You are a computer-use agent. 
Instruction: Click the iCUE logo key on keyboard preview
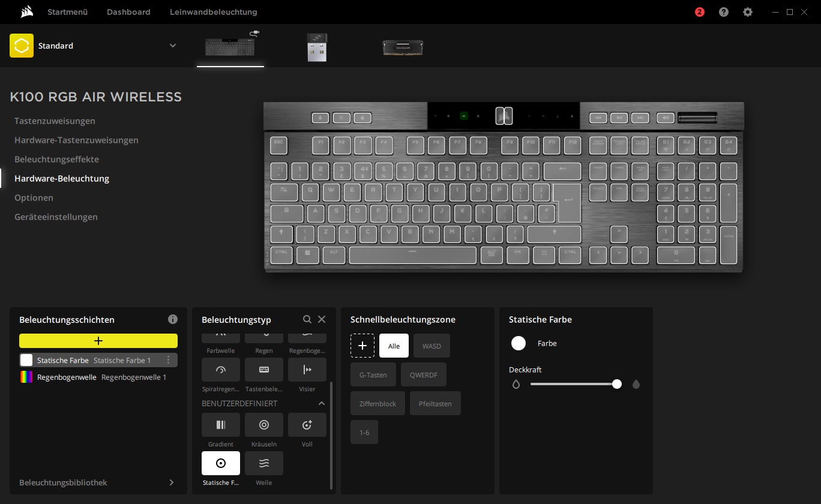point(504,115)
